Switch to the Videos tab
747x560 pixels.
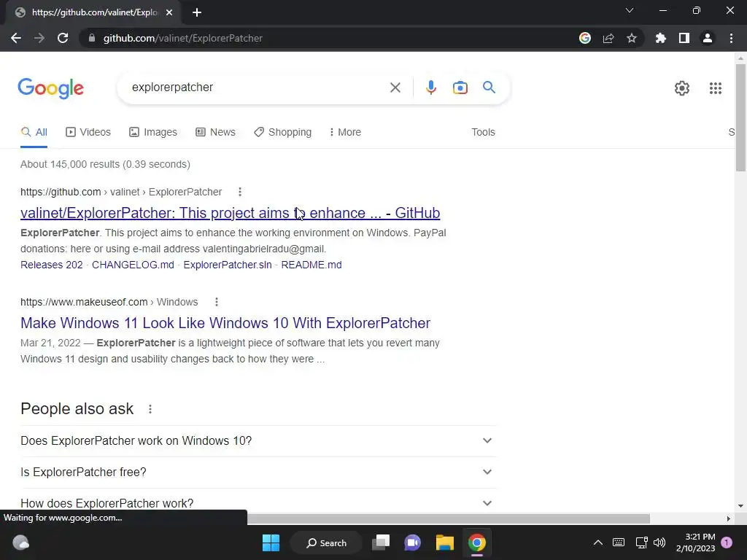pos(88,132)
